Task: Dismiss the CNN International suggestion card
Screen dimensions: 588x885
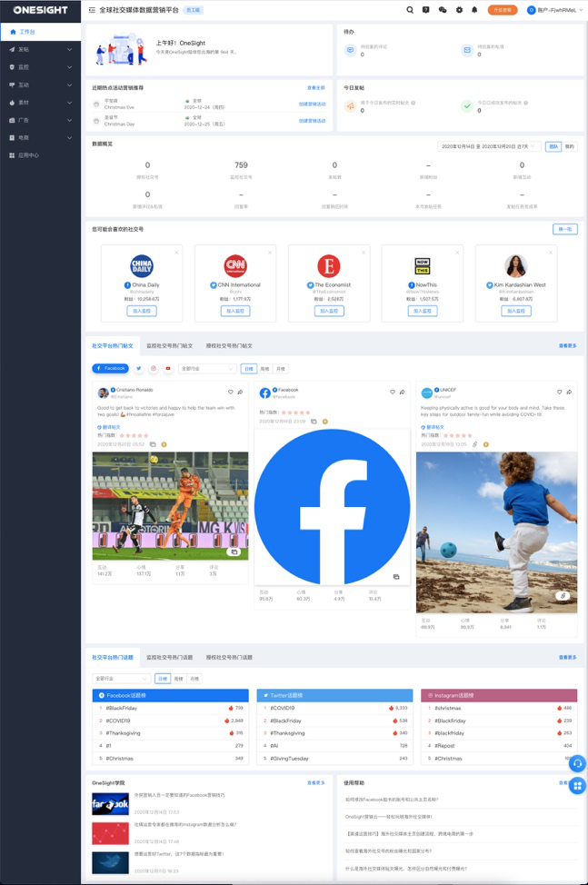Action: point(270,253)
